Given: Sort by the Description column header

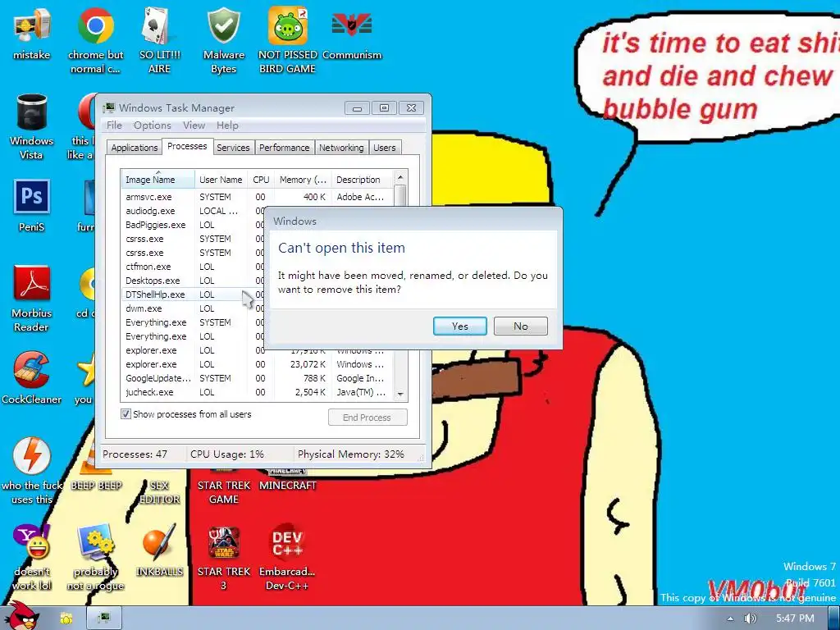Looking at the screenshot, I should point(362,180).
